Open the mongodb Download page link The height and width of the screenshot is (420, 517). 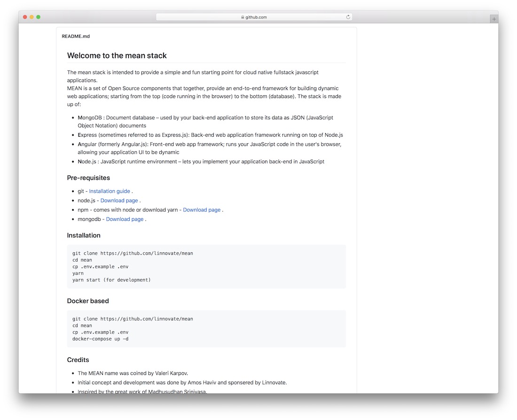125,219
